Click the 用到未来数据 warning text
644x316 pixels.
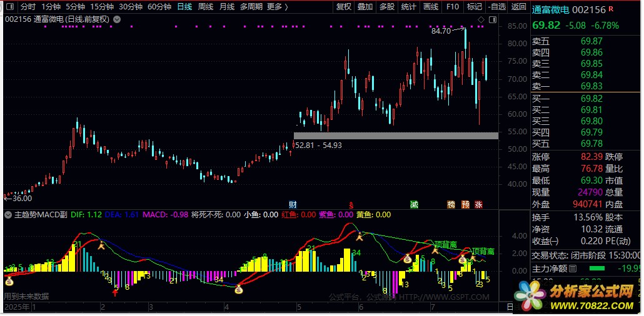click(26, 296)
